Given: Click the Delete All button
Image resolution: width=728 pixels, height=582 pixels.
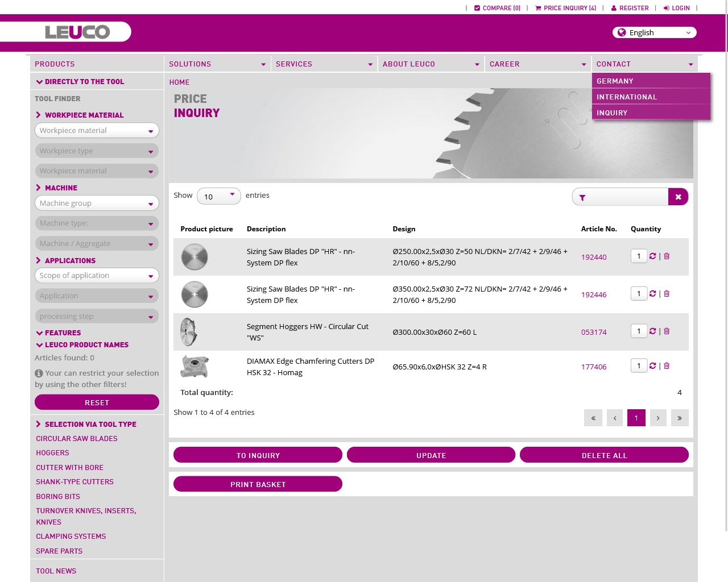Looking at the screenshot, I should 604,455.
